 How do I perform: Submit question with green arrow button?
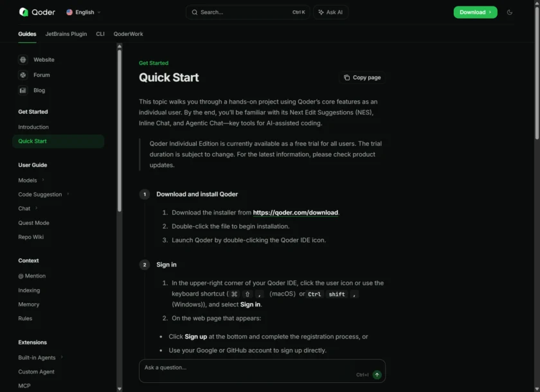(x=377, y=375)
